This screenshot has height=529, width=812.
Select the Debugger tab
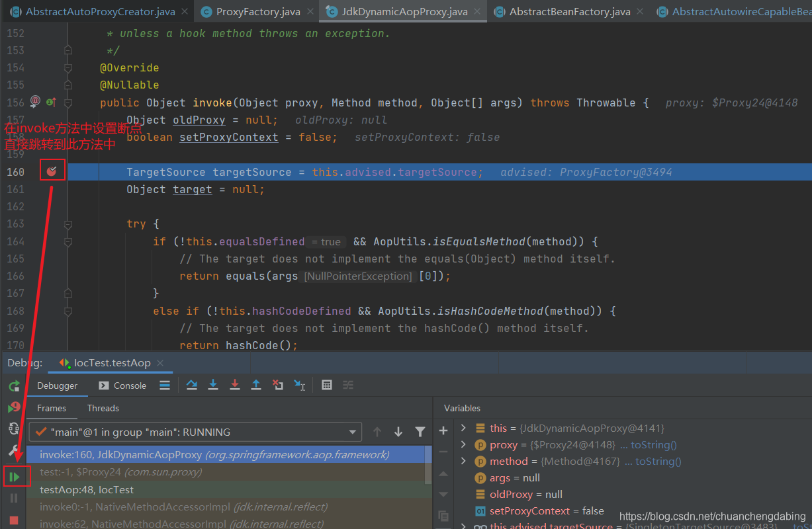(57, 386)
